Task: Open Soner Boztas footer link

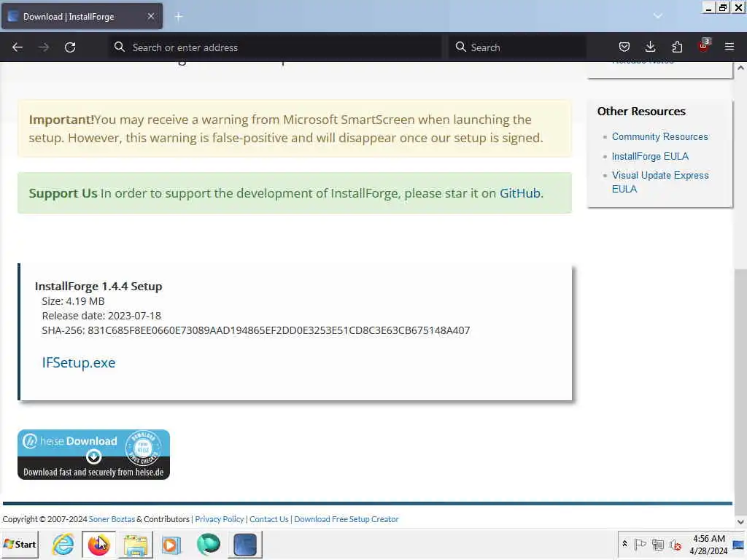Action: (x=112, y=519)
